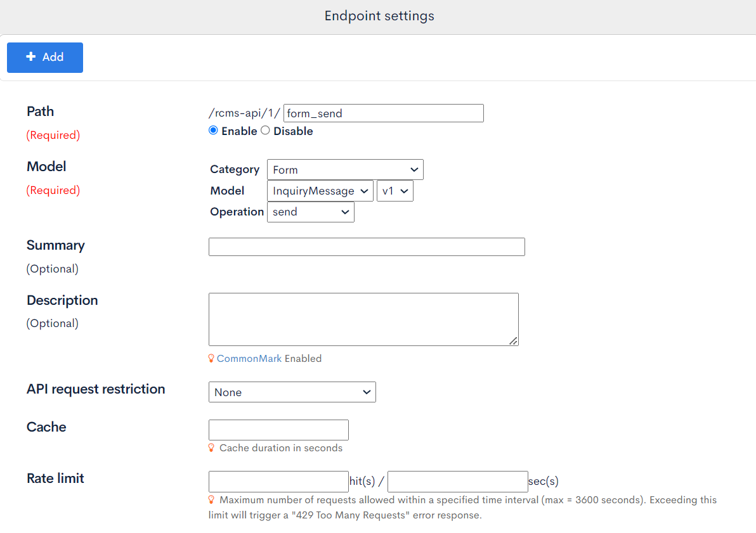The width and height of the screenshot is (756, 533).
Task: Select the Disable radio button
Action: tap(265, 130)
